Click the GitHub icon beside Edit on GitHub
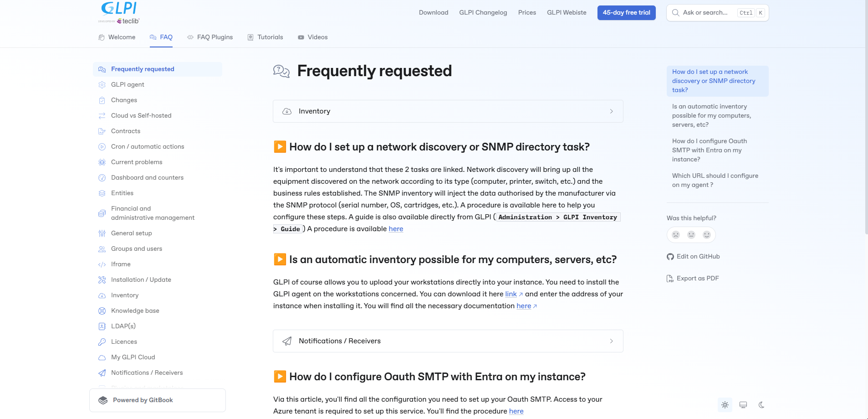The width and height of the screenshot is (868, 419). (670, 257)
